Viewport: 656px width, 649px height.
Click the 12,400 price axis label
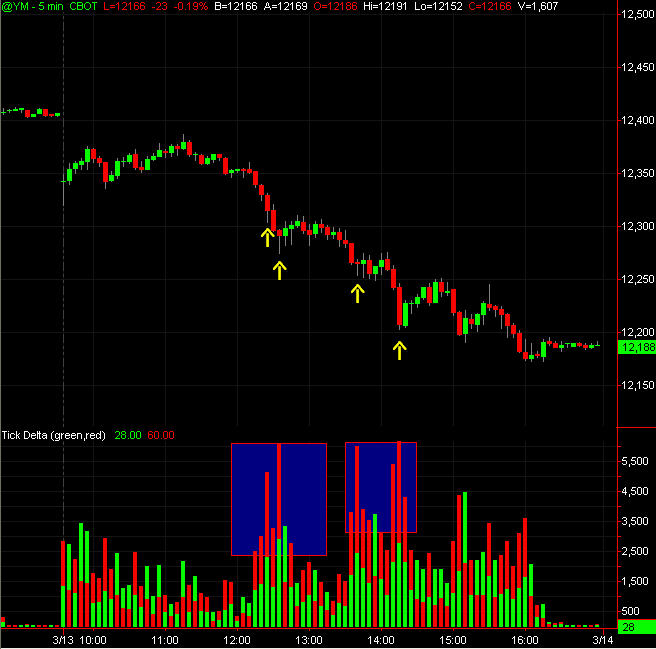pos(638,120)
